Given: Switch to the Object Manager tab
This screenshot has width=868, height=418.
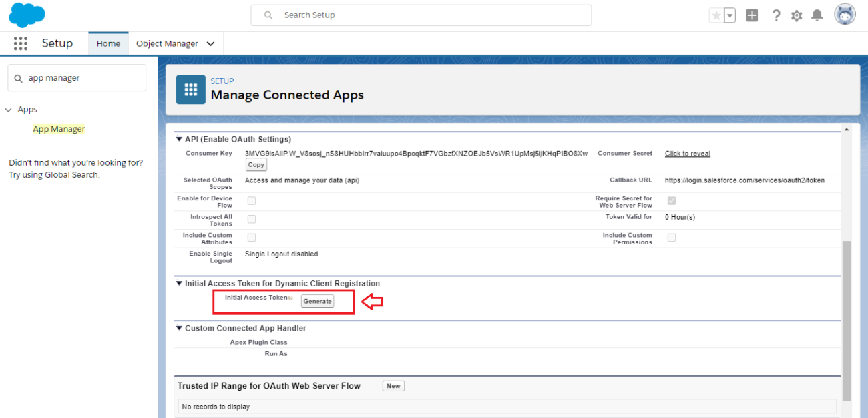Looking at the screenshot, I should 166,43.
